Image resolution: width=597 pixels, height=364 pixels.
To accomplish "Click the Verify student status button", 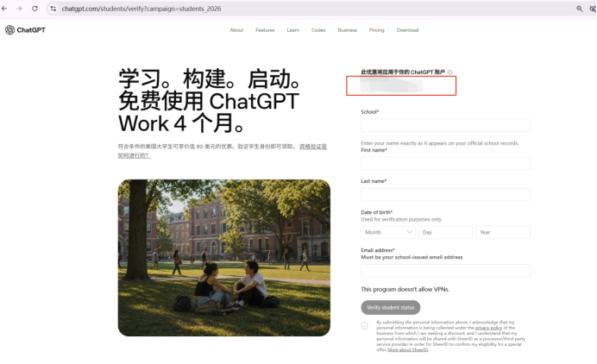I will pos(391,307).
